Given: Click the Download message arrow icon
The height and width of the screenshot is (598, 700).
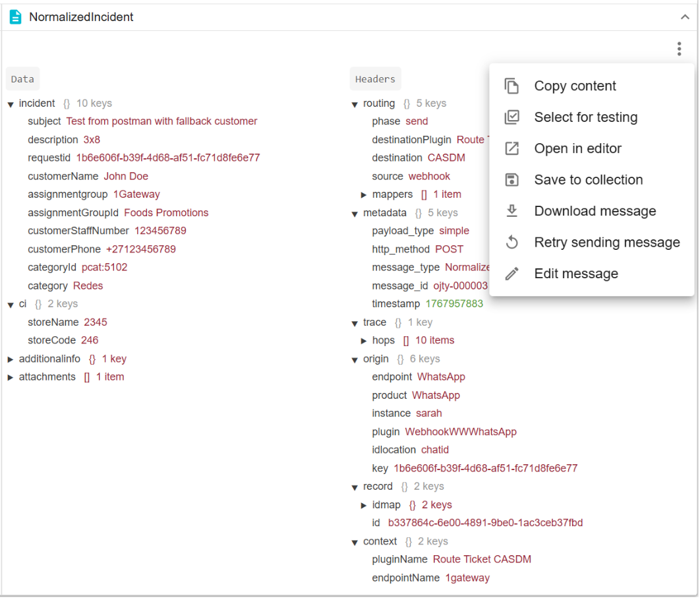Looking at the screenshot, I should [512, 211].
